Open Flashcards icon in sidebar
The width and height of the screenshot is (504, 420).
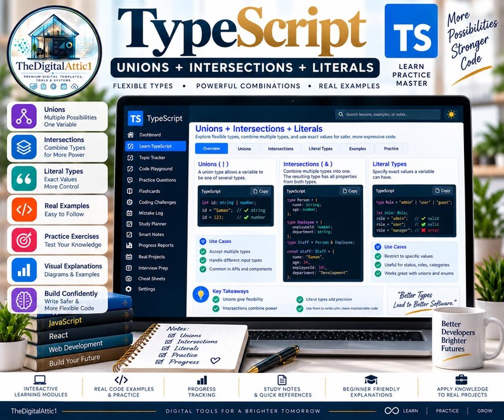pos(130,191)
